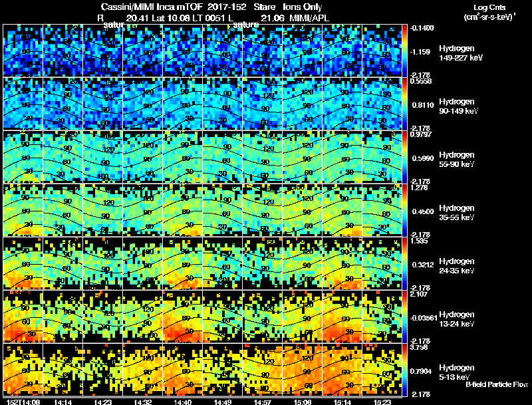Select the color bar beside 13-24 keV row
The width and height of the screenshot is (532, 405).
tap(405, 317)
